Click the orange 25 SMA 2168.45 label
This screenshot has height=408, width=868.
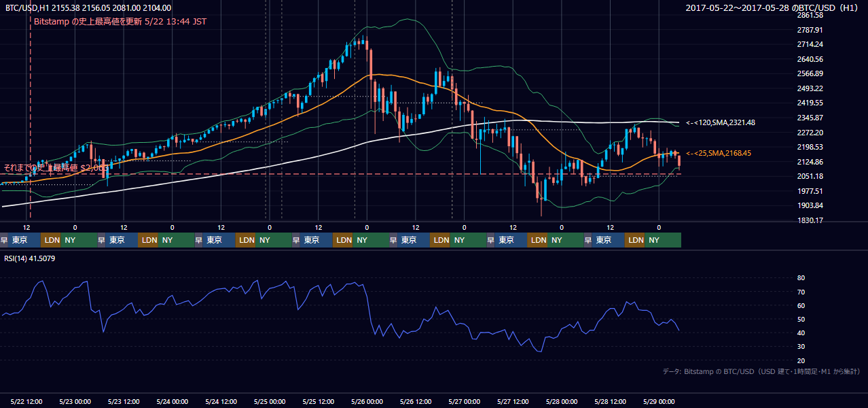719,154
